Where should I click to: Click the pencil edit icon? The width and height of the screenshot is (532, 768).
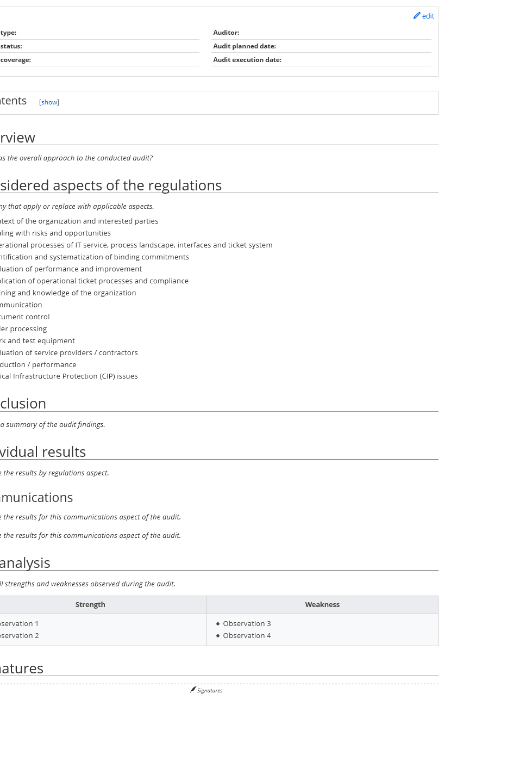(x=417, y=16)
